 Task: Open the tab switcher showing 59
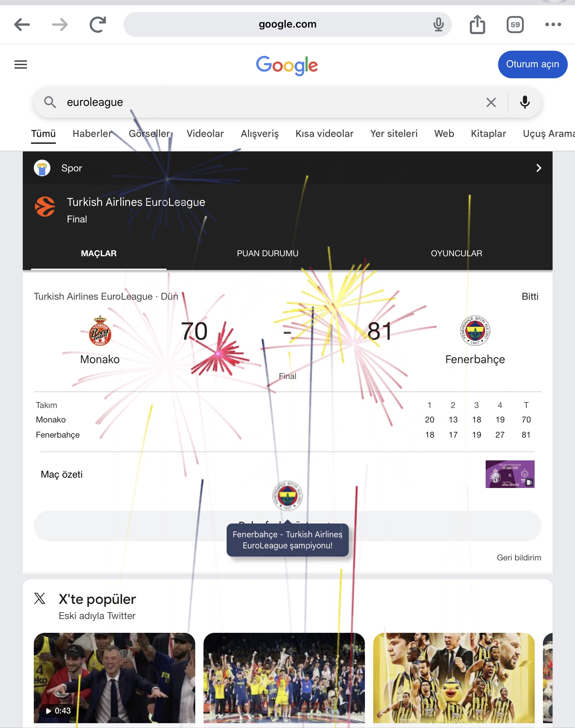coord(515,24)
